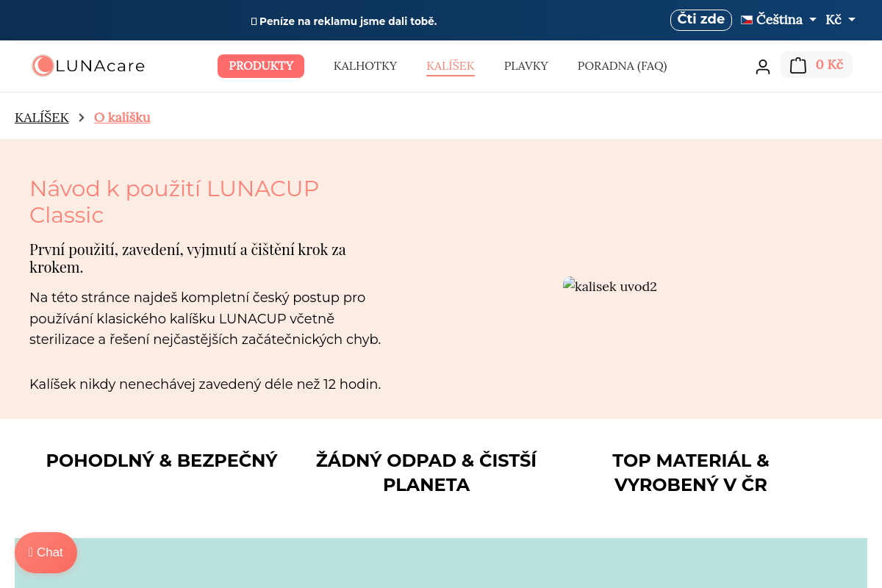Click the POHODLNÝ & BEZPEČNÝ heading

click(162, 461)
